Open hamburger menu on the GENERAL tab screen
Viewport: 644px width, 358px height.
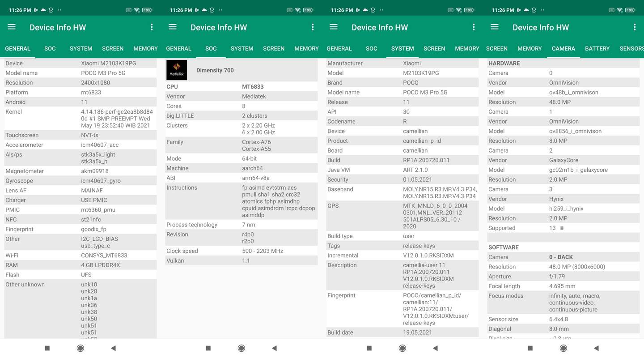coord(12,27)
